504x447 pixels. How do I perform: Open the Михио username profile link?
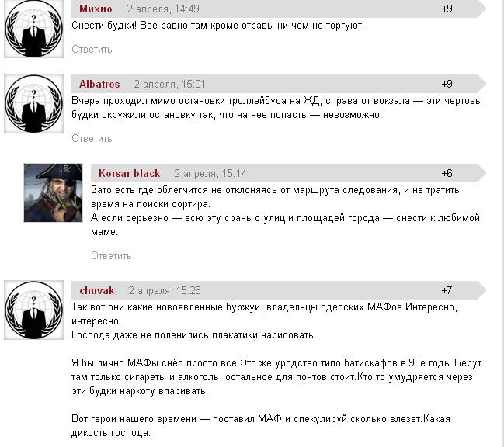(96, 9)
